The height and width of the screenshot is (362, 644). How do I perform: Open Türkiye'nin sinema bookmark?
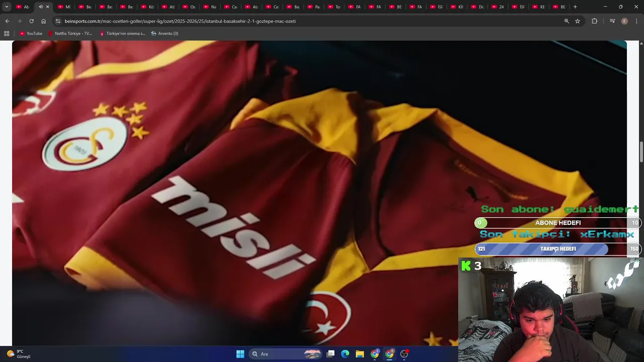click(122, 33)
